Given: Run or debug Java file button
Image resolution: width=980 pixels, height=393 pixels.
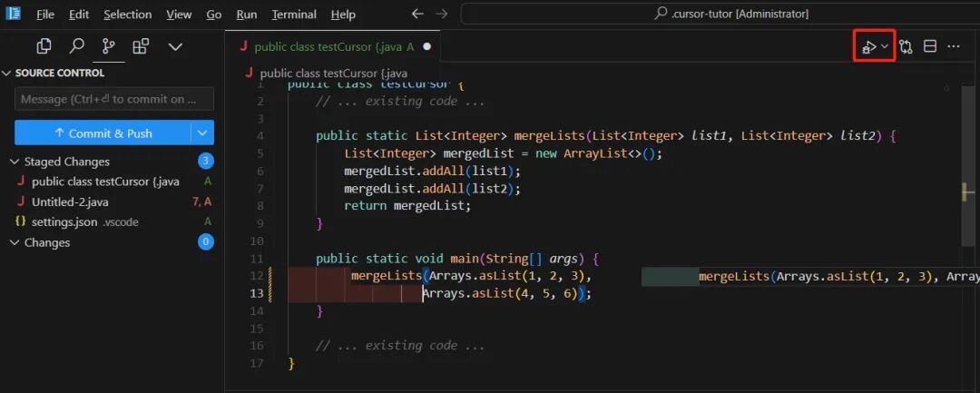Looking at the screenshot, I should tap(868, 46).
